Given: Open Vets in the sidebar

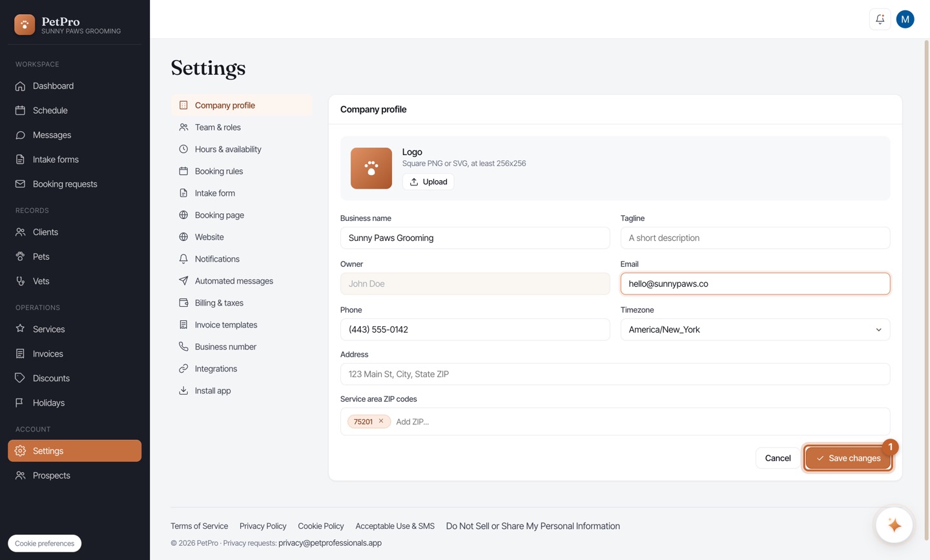Looking at the screenshot, I should (75, 281).
